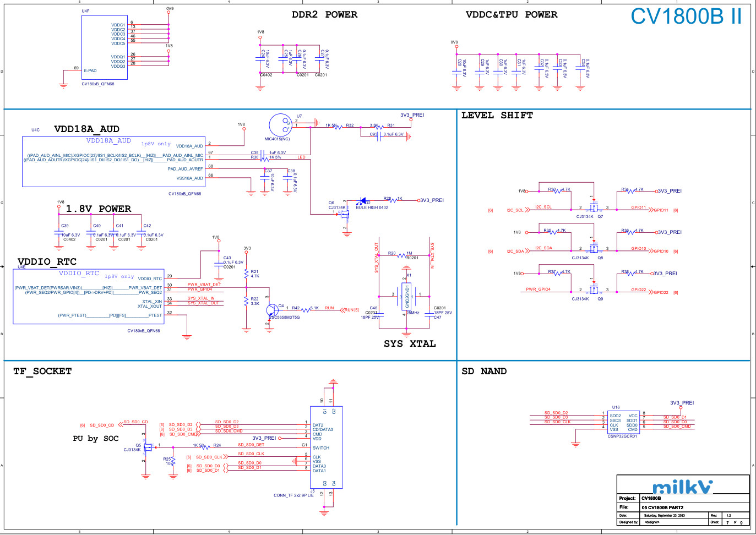756x535 pixels.
Task: Click the 'SD_SD0_DET' net label
Action: click(251, 445)
